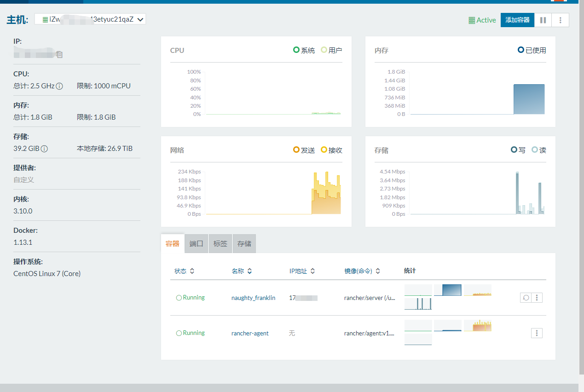The height and width of the screenshot is (392, 584).
Task: Click info icon next to CPU 2.5 GHz
Action: pos(59,86)
